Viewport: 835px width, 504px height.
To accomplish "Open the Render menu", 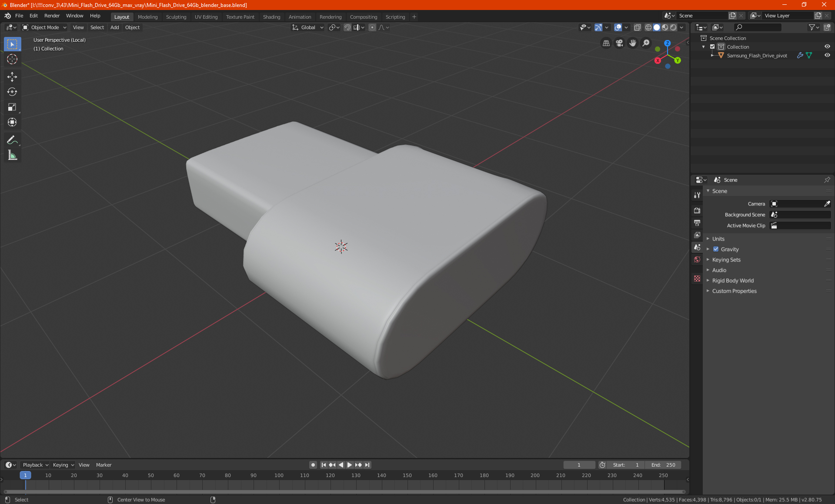I will (52, 16).
